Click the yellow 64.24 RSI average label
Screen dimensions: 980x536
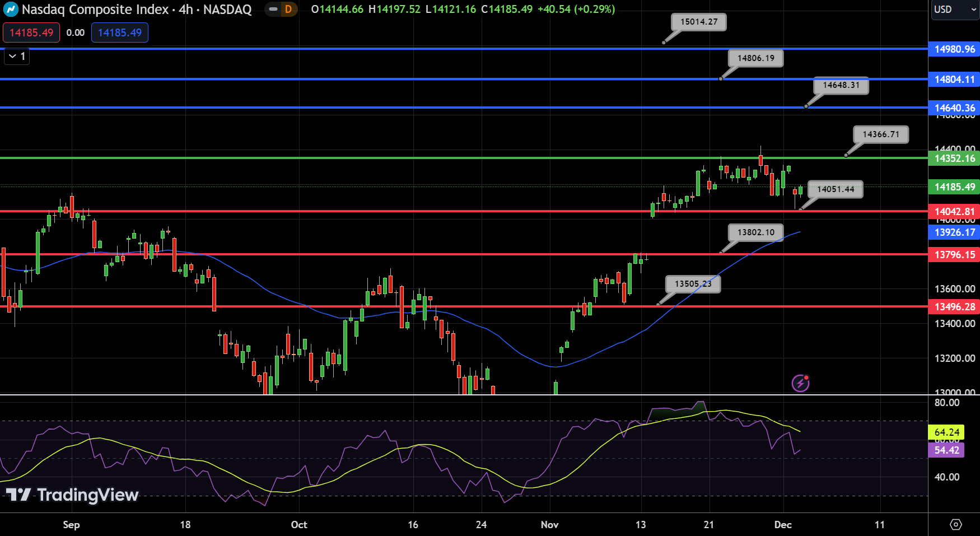click(x=946, y=432)
